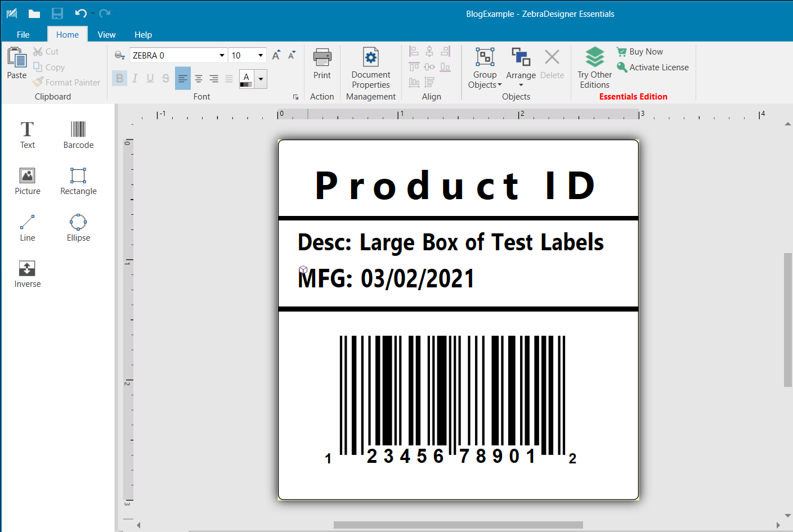The image size is (793, 532).
Task: Open the Help tab
Action: (x=143, y=34)
